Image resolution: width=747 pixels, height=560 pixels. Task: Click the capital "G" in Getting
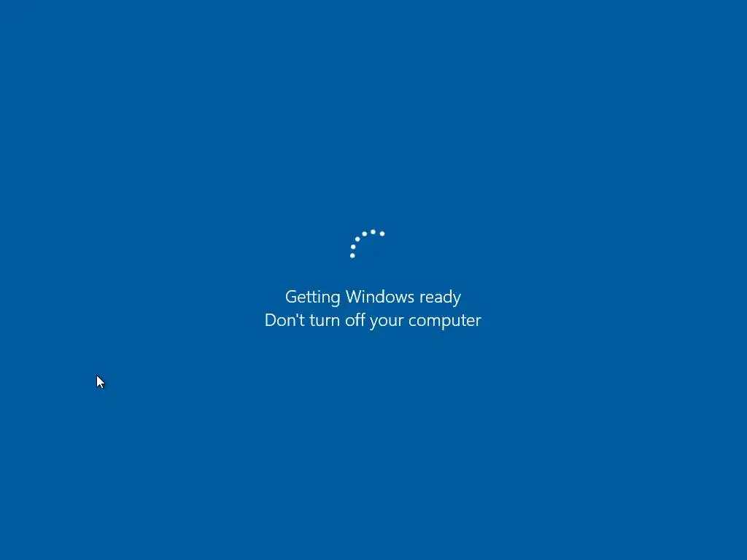[291, 297]
